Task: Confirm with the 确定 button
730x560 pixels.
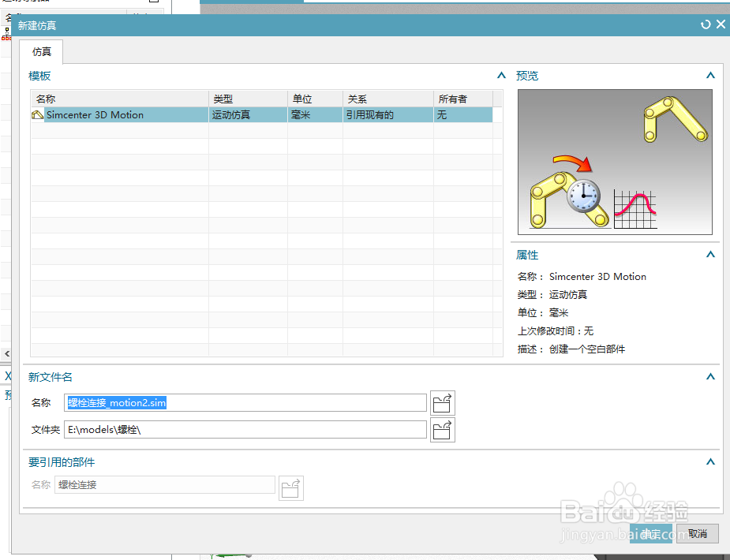Action: tap(651, 533)
